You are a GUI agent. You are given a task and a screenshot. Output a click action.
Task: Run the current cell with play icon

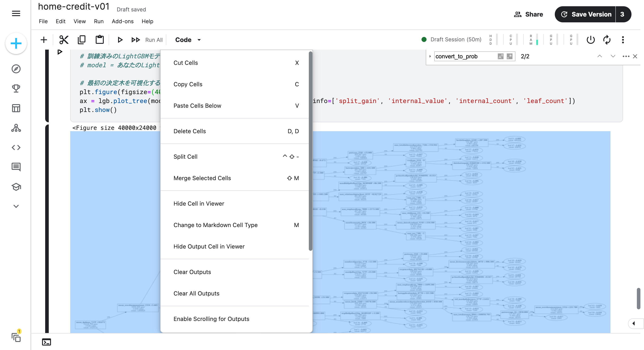coord(120,40)
